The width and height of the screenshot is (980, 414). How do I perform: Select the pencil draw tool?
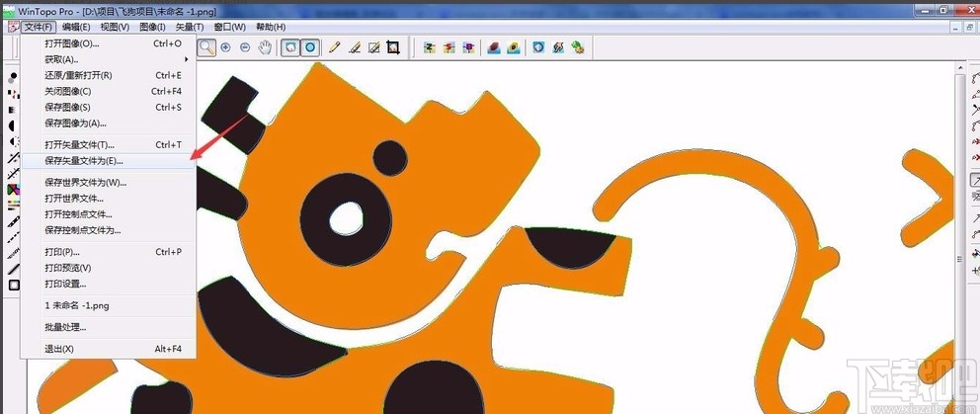pos(334,47)
